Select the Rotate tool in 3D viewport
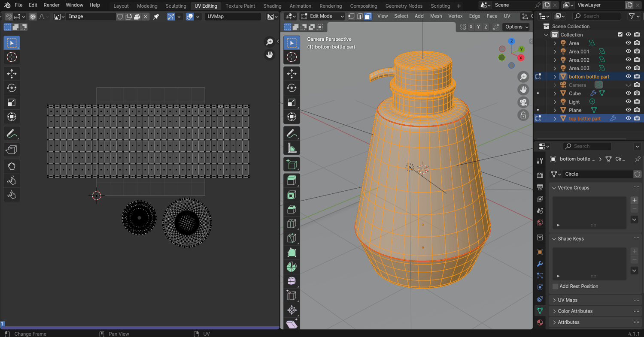This screenshot has height=337, width=644. coord(292,88)
